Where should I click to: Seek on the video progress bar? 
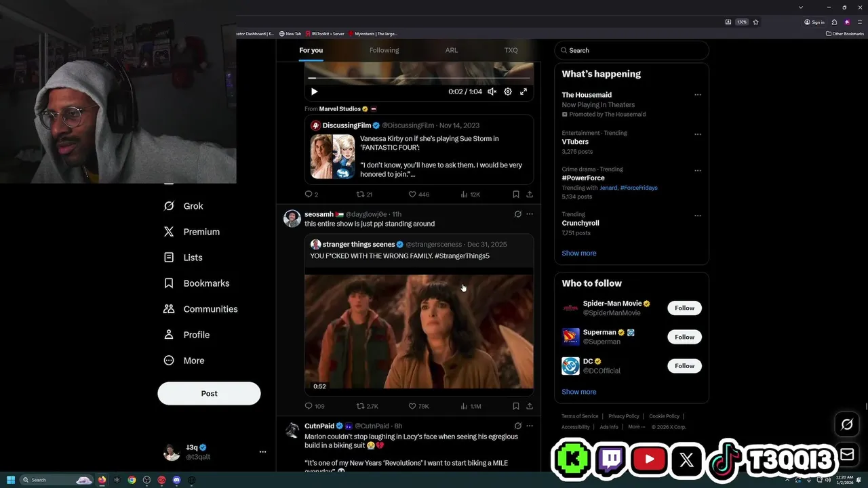tap(419, 78)
